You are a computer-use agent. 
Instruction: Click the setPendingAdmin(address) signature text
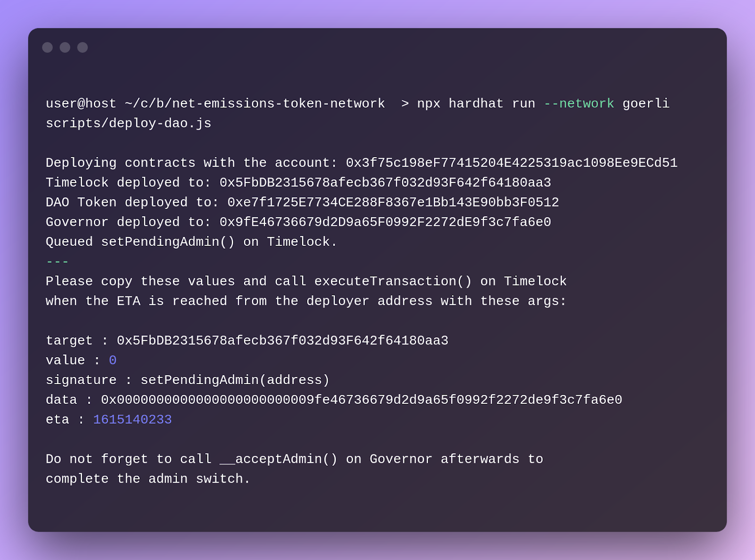(235, 380)
